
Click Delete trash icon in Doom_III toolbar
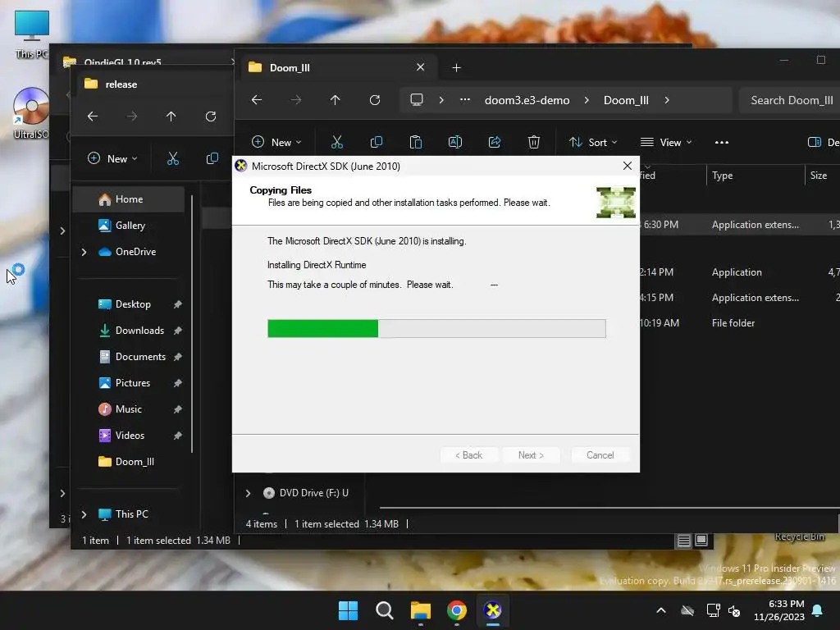(533, 142)
